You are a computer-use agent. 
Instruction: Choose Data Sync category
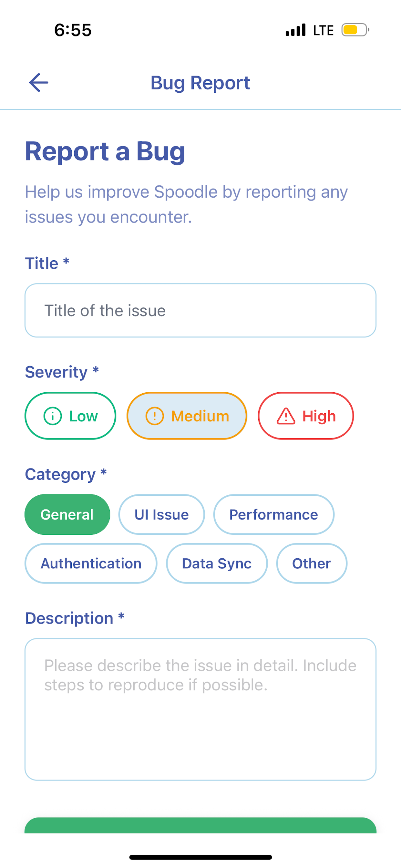click(x=217, y=563)
